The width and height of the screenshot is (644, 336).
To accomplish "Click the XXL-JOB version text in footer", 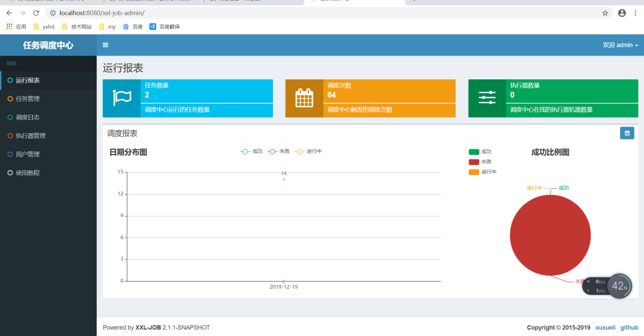I will (156, 328).
